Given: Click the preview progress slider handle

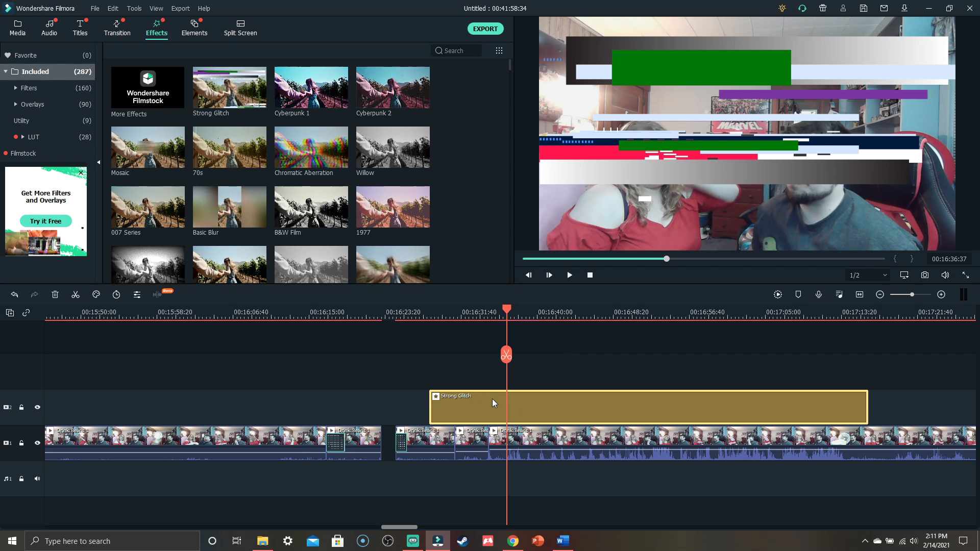Looking at the screenshot, I should 667,259.
